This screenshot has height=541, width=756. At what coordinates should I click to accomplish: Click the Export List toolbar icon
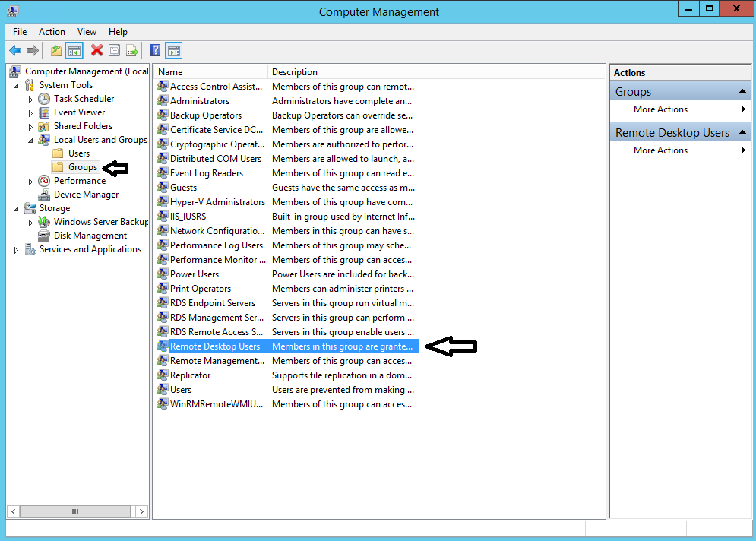click(x=131, y=50)
